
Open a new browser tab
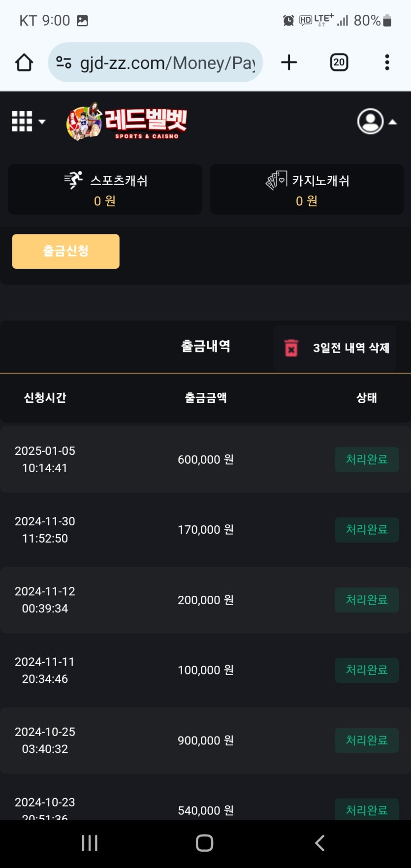tap(289, 63)
